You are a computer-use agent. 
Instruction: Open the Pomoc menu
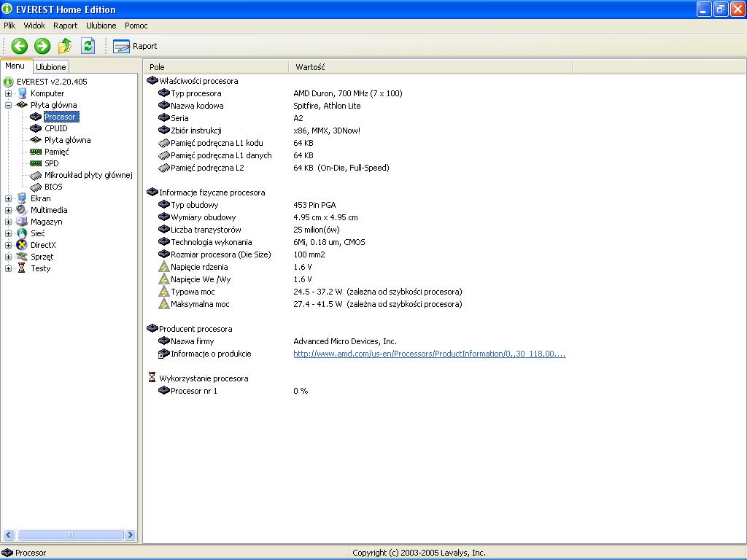point(136,26)
